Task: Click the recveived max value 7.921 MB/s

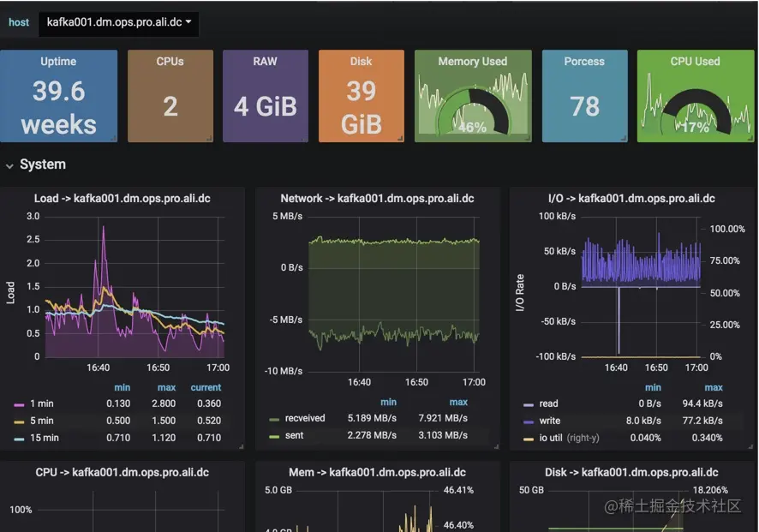Action: click(443, 418)
